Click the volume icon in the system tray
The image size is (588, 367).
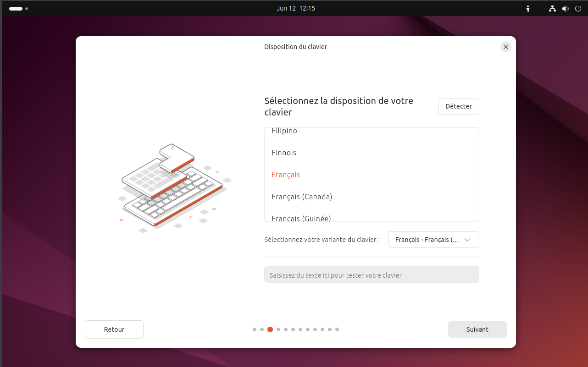tap(565, 8)
